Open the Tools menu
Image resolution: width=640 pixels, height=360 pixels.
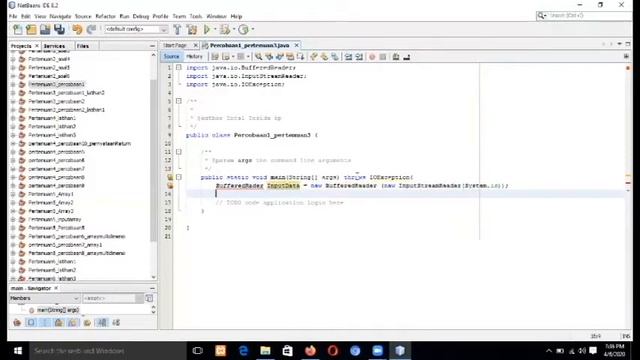[x=196, y=16]
